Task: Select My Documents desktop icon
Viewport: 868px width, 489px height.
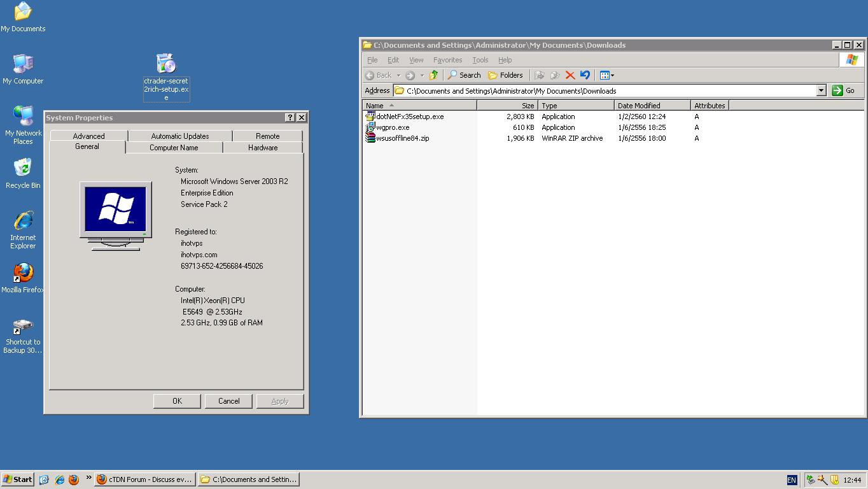Action: click(x=23, y=17)
